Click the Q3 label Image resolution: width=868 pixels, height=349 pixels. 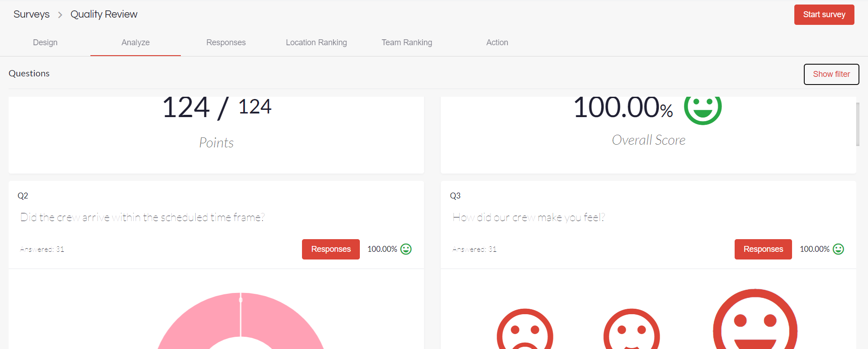(x=455, y=196)
